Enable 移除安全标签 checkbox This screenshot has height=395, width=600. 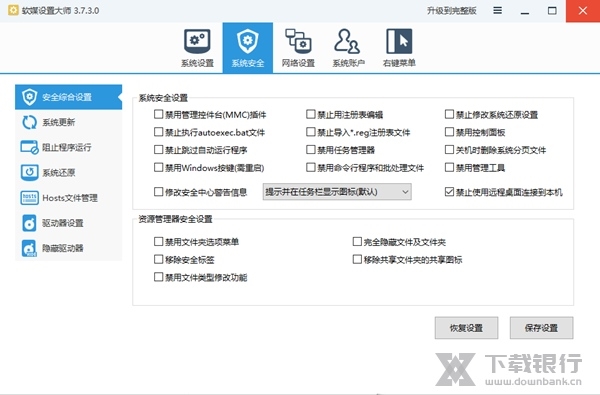click(x=158, y=260)
